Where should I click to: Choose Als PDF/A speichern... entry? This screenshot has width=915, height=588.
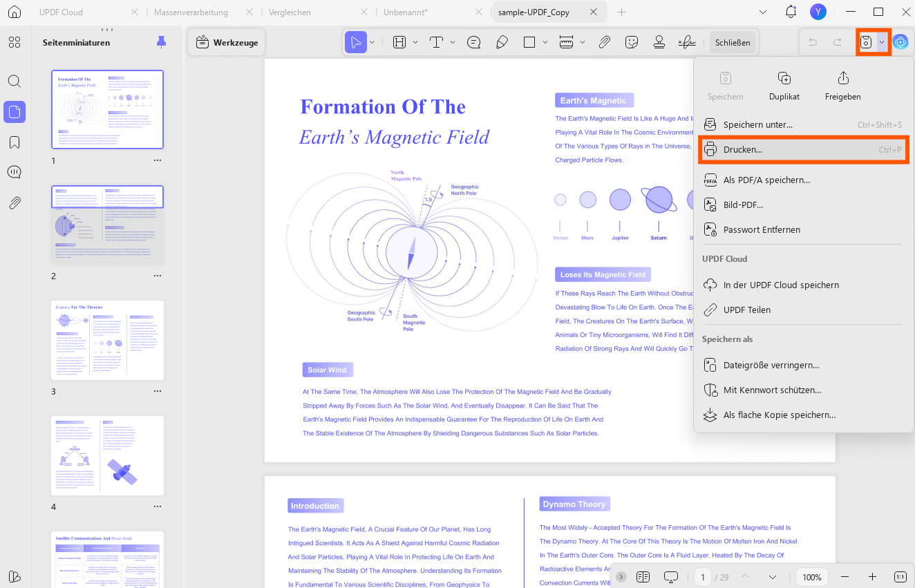(x=803, y=180)
